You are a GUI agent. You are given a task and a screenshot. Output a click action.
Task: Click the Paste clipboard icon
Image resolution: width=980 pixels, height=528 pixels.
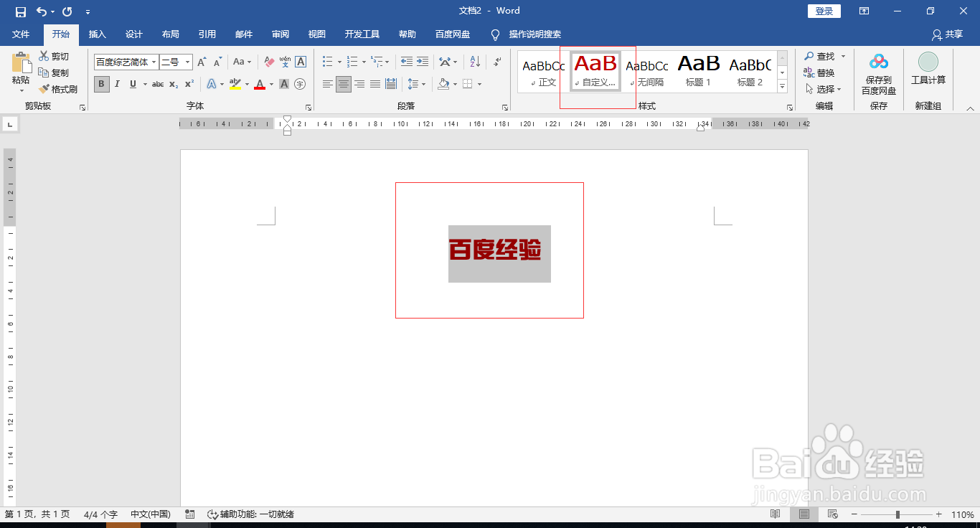21,63
